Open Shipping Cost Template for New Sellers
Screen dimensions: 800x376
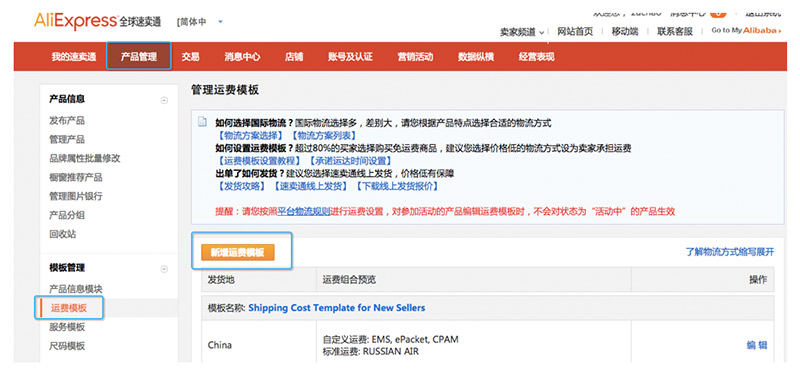(x=337, y=308)
